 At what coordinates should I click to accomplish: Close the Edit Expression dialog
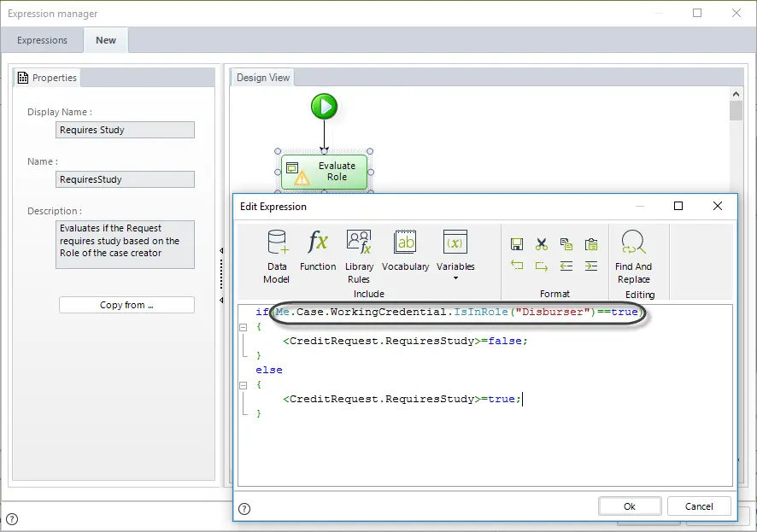(718, 206)
